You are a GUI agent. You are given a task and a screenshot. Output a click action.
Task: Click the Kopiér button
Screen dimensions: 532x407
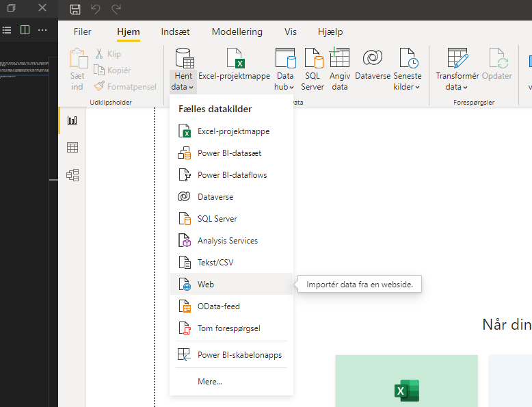(x=112, y=70)
